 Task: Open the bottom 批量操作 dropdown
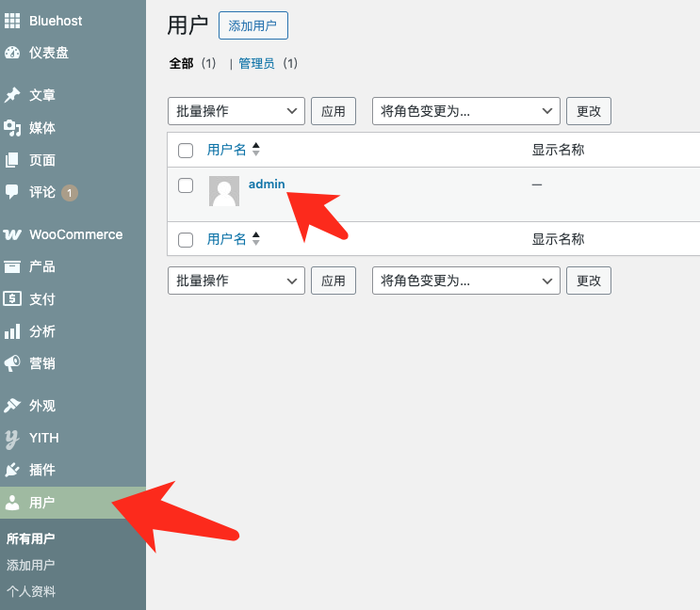236,281
